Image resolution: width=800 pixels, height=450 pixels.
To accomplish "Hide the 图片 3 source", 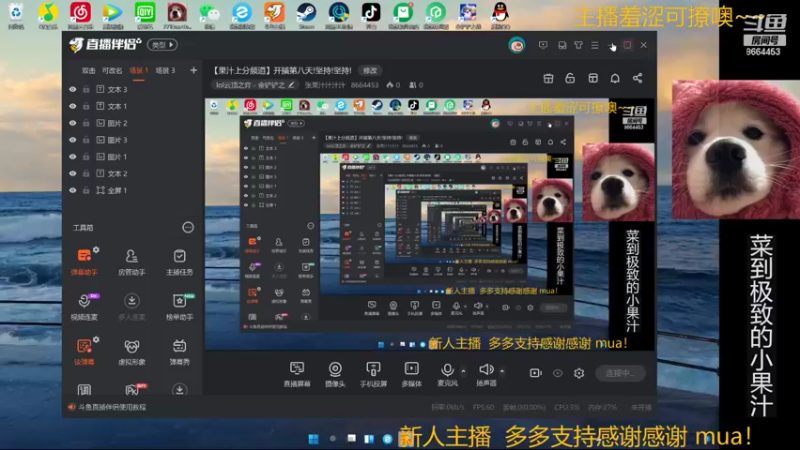I will pyautogui.click(x=72, y=140).
